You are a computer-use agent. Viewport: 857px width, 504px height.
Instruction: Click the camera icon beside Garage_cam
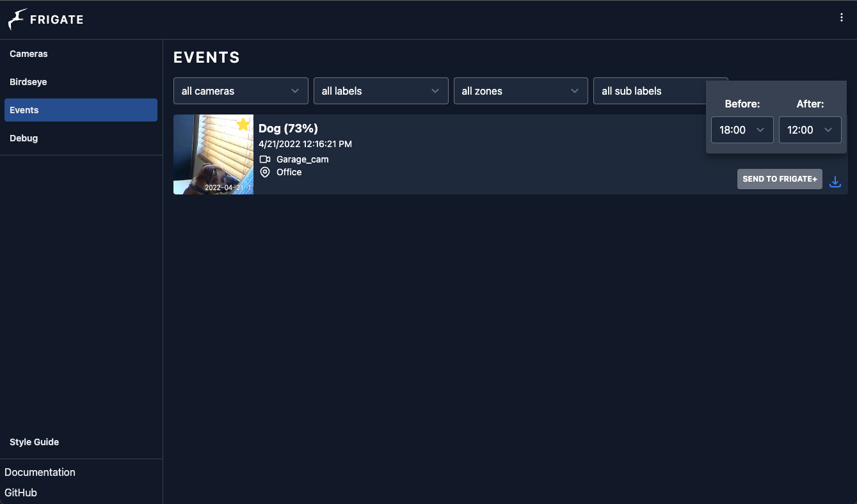tap(265, 159)
